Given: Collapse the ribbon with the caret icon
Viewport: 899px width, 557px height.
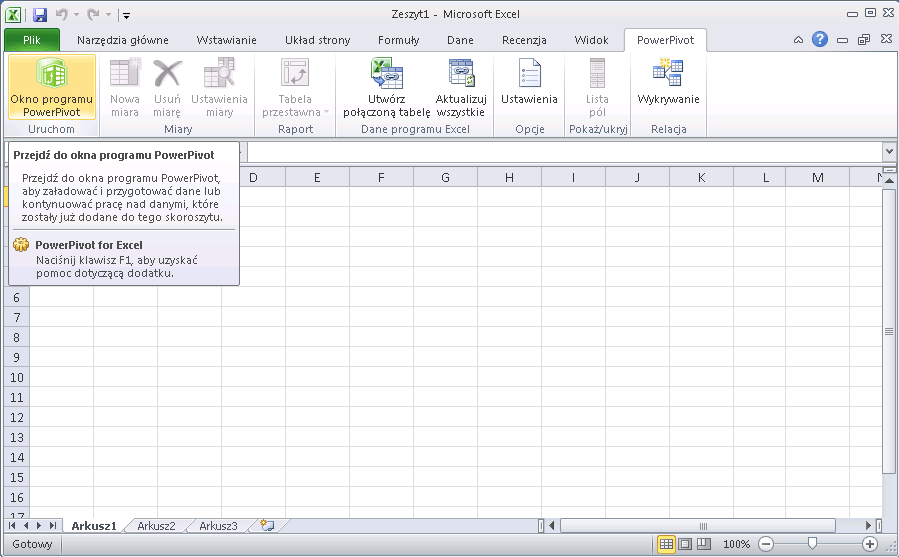Looking at the screenshot, I should click(798, 40).
